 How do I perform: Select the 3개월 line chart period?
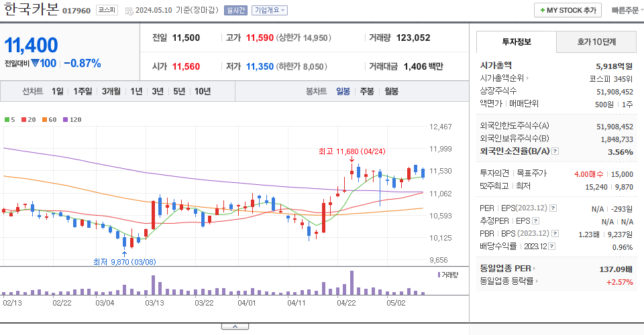point(111,91)
